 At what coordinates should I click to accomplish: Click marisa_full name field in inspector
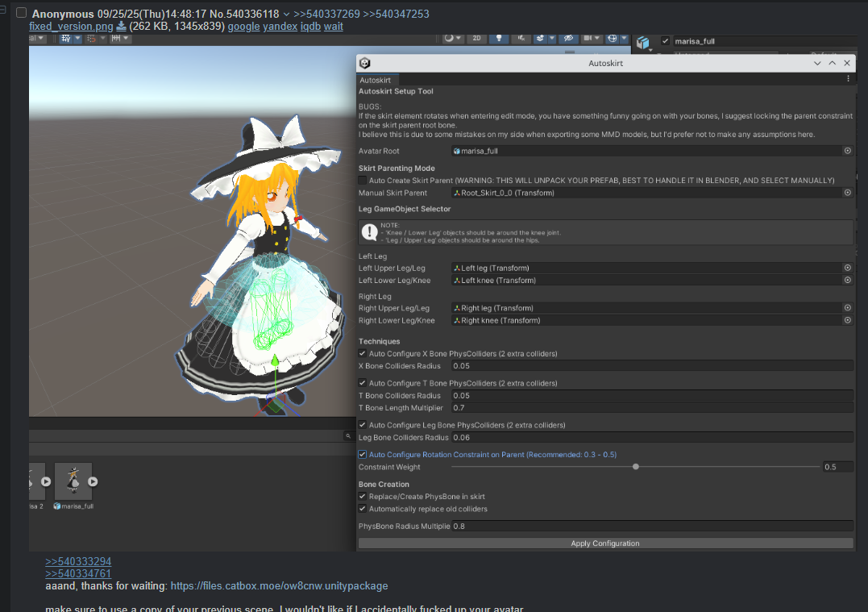click(764, 41)
